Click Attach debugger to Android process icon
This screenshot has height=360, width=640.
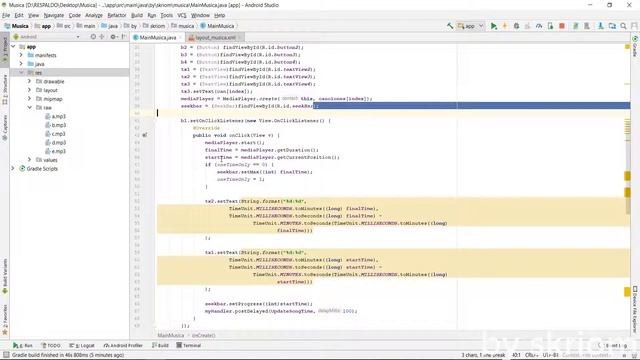(550, 26)
